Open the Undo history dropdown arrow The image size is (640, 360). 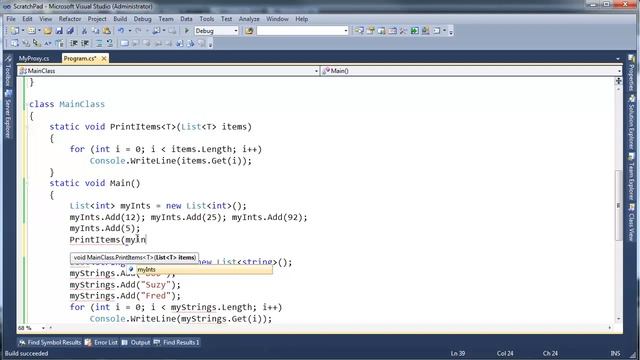click(x=130, y=31)
